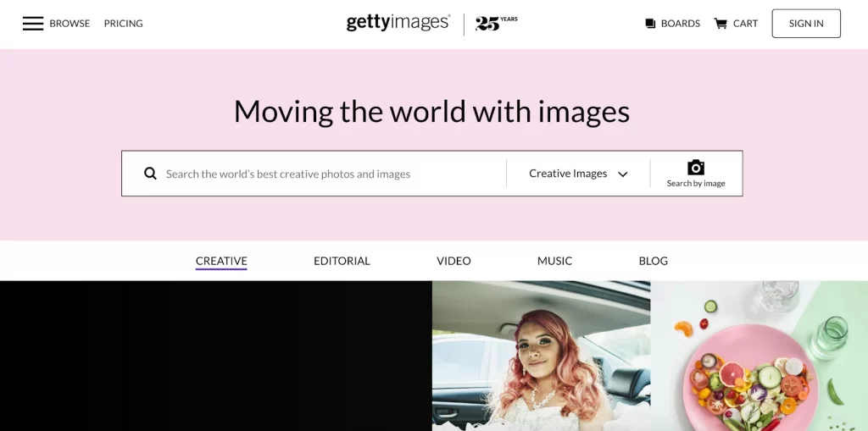The height and width of the screenshot is (431, 868).
Task: Click the Sign In button
Action: (x=806, y=23)
